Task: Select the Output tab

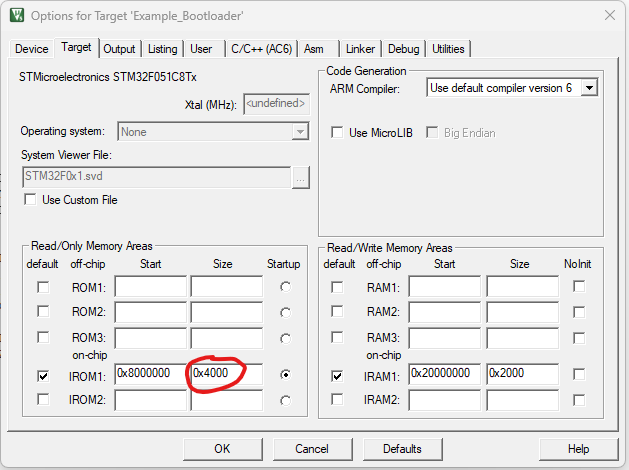Action: click(x=119, y=49)
